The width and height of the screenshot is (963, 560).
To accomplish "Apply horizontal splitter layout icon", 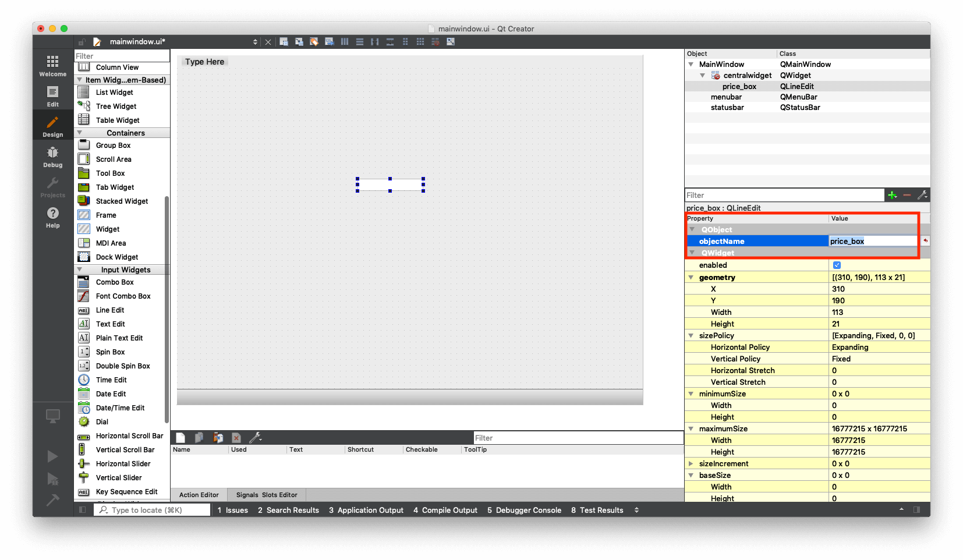I will tap(375, 42).
